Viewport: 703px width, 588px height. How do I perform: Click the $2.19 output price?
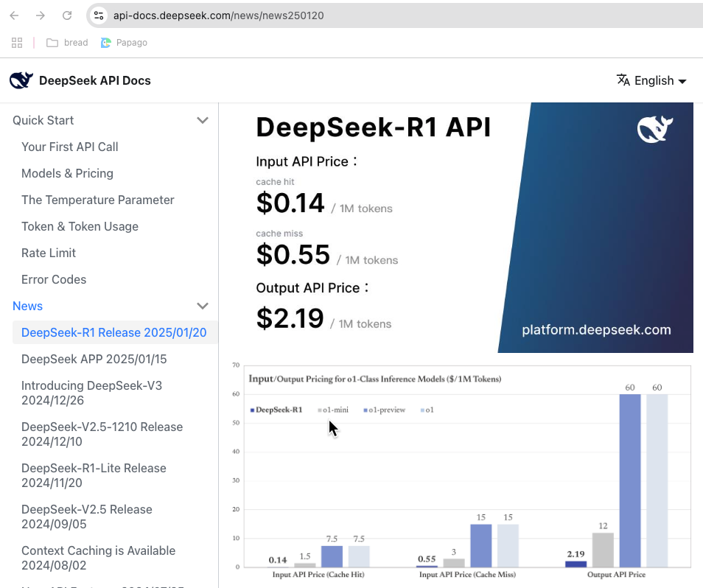290,318
